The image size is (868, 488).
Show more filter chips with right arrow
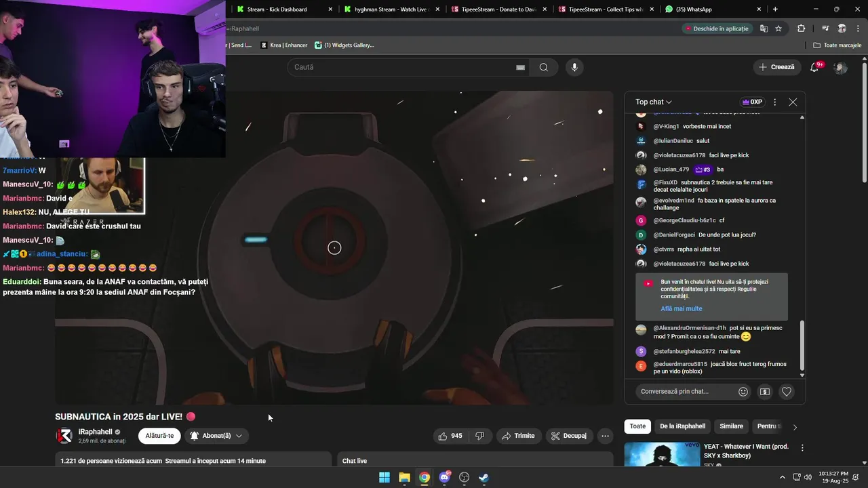[795, 427]
